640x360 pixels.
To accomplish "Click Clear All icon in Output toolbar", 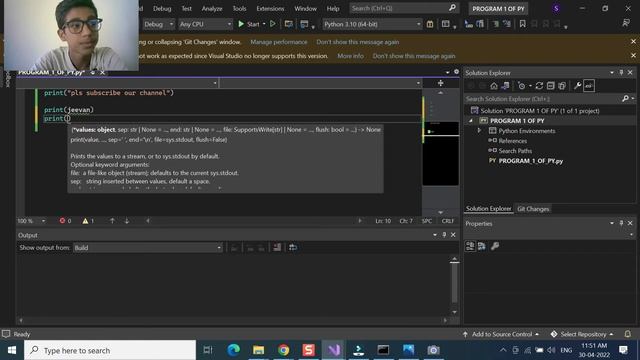I will tap(277, 247).
